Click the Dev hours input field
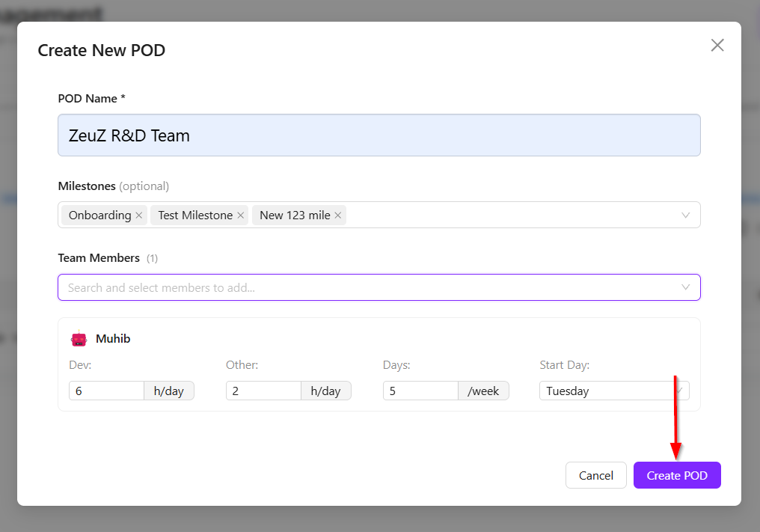Viewport: 760px width, 532px height. click(x=107, y=391)
